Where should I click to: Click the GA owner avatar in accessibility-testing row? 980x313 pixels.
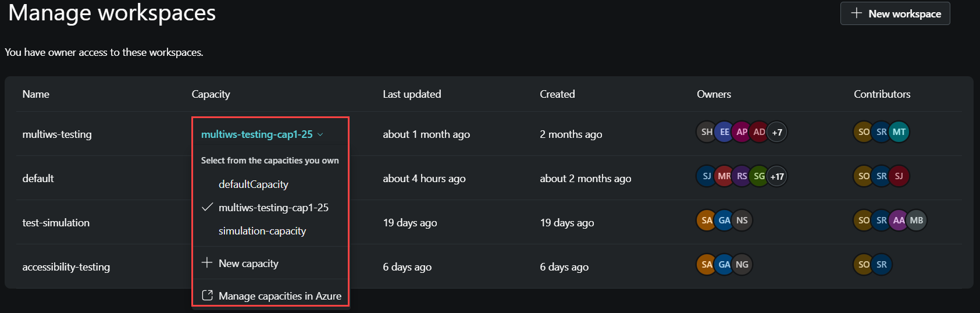[x=724, y=265]
